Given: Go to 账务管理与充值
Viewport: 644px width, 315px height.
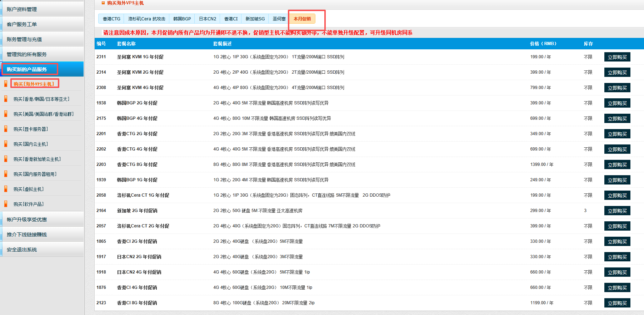Looking at the screenshot, I should [42, 39].
